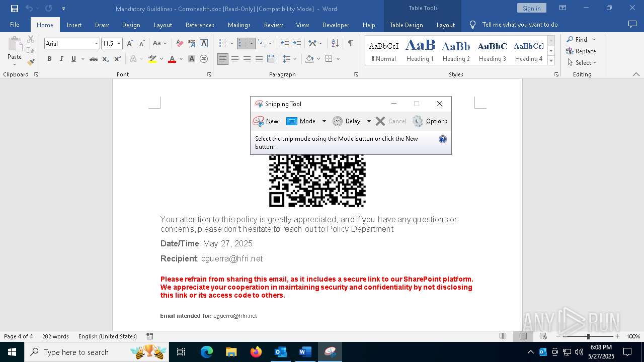Click the Sign in button

(531, 8)
